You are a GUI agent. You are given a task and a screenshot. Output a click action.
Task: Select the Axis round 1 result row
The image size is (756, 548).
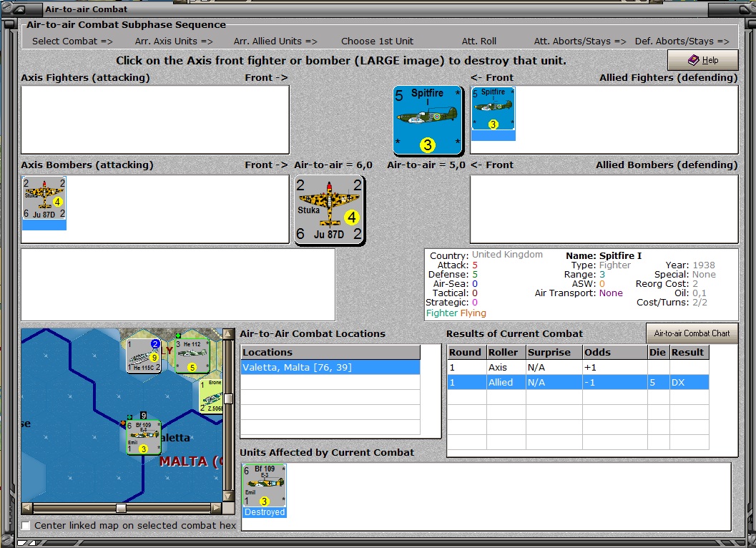click(578, 367)
